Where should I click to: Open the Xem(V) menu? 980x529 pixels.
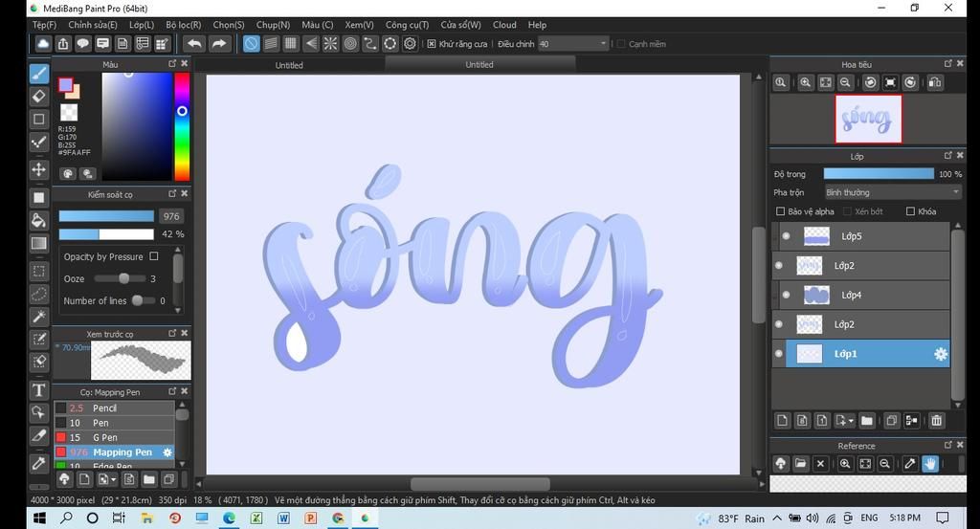[359, 25]
